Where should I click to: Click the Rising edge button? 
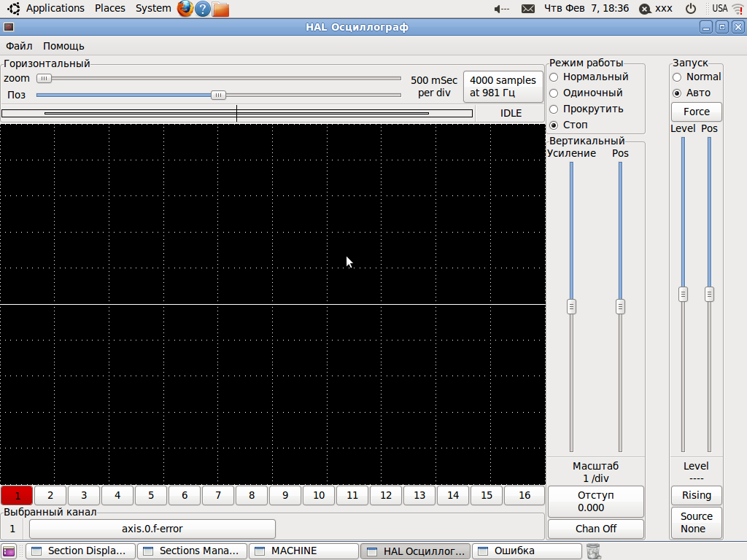[x=696, y=495]
